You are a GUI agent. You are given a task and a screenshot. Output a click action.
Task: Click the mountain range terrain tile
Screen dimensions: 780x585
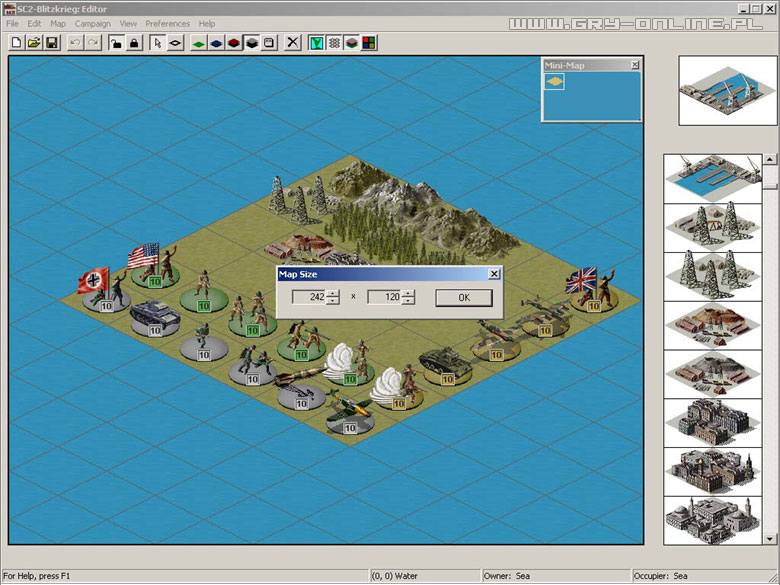coord(423,204)
